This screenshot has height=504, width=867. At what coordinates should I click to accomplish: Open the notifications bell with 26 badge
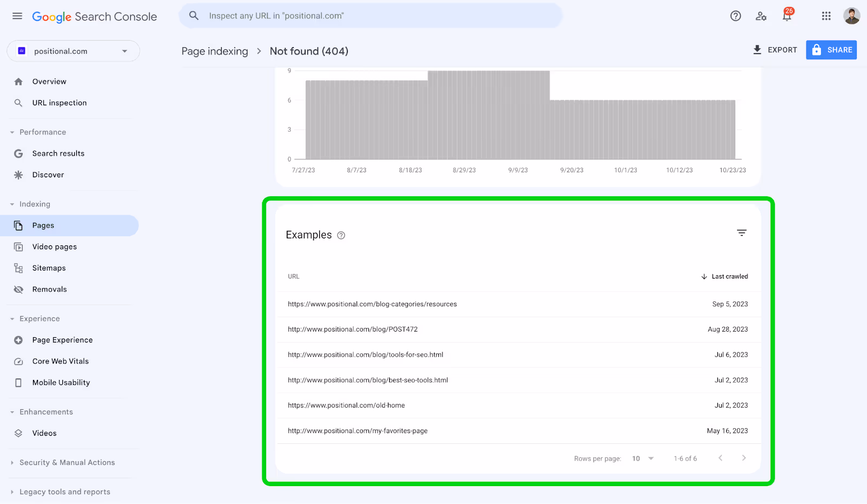click(787, 15)
